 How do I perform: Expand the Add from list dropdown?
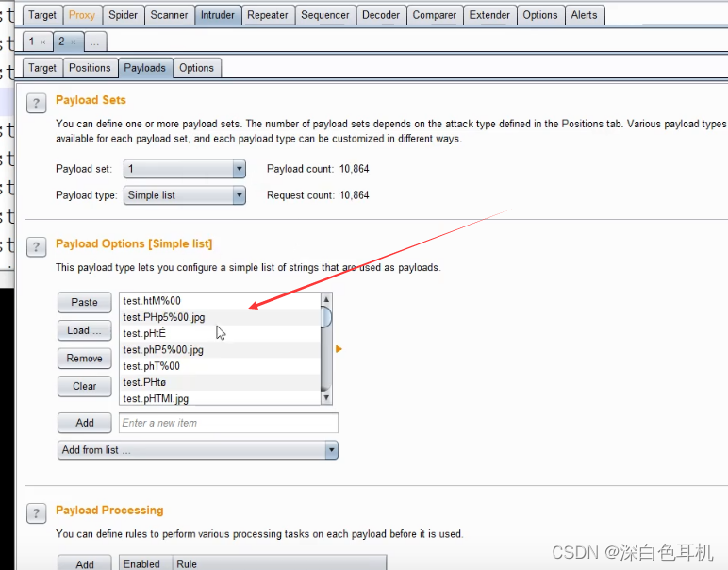coord(198,450)
